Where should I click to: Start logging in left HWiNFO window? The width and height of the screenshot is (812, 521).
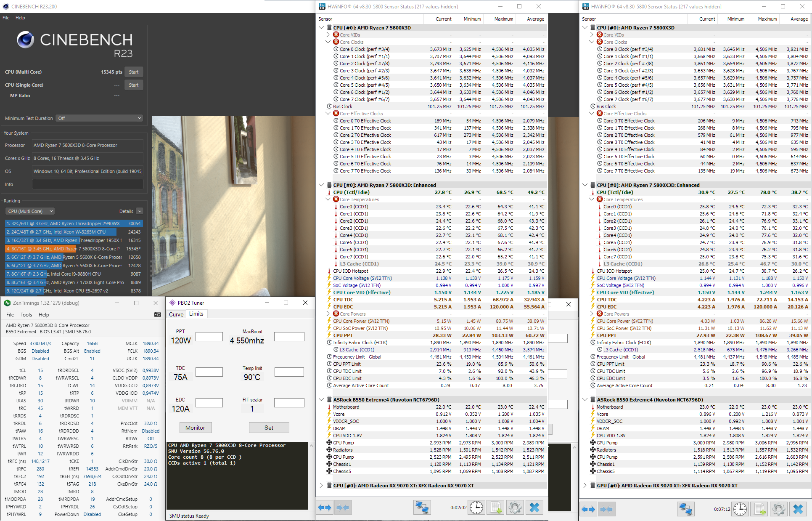pyautogui.click(x=496, y=508)
